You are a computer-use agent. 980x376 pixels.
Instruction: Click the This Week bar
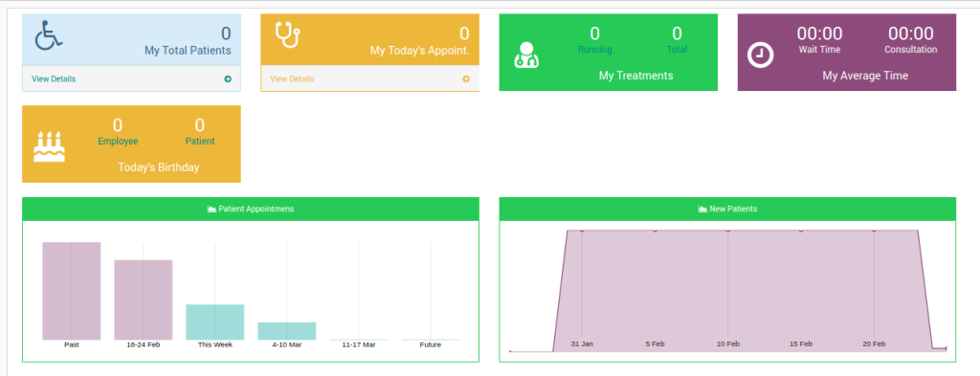(x=215, y=322)
